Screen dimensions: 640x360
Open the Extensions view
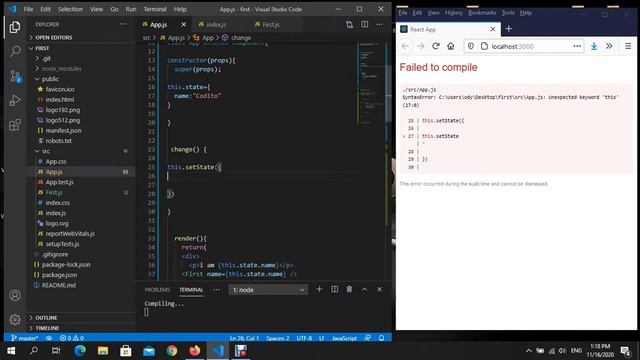click(x=15, y=124)
